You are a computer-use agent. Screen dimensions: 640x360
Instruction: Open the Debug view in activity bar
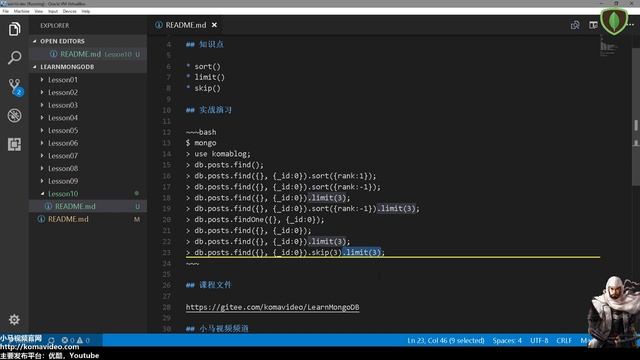[14, 116]
